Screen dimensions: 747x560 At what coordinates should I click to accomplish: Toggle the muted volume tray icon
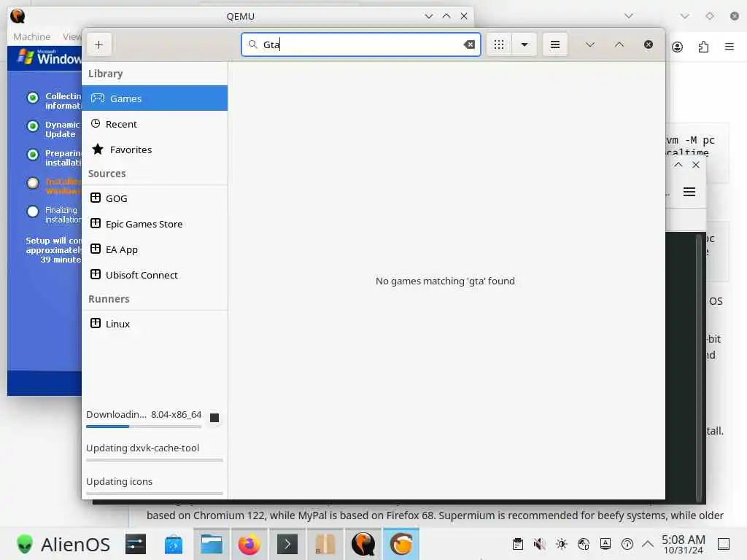click(539, 544)
